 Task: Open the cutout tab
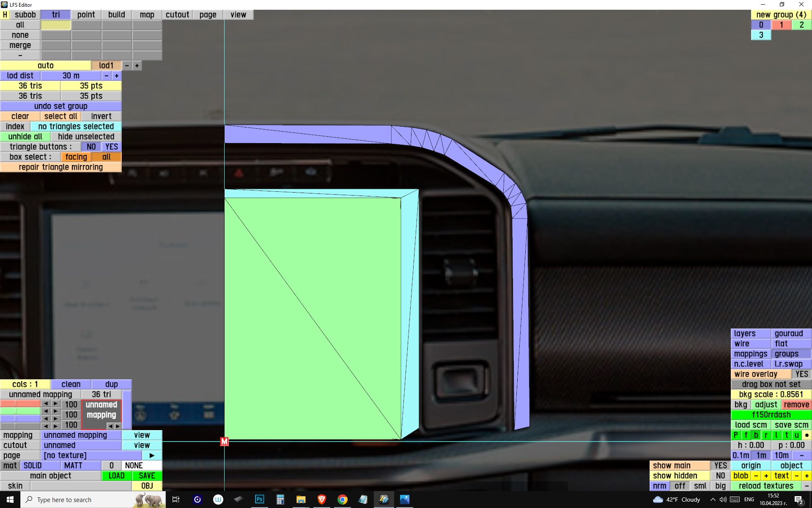click(177, 15)
